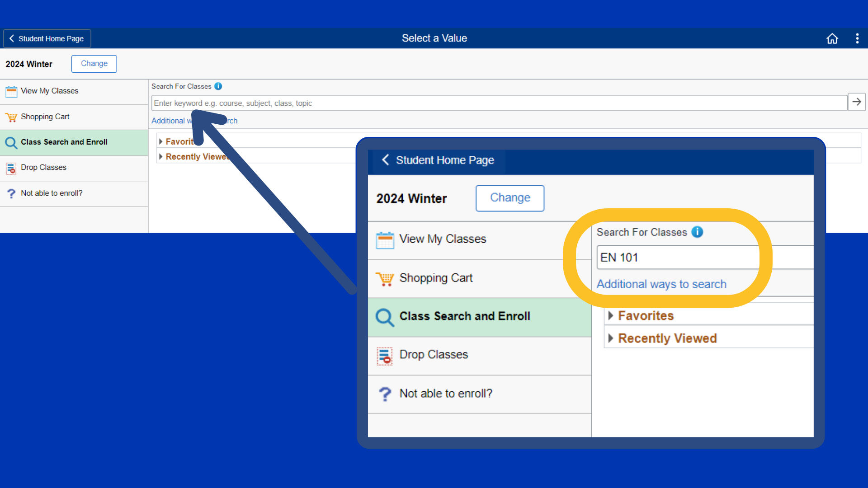Open the Drop Classes menu item

point(43,167)
